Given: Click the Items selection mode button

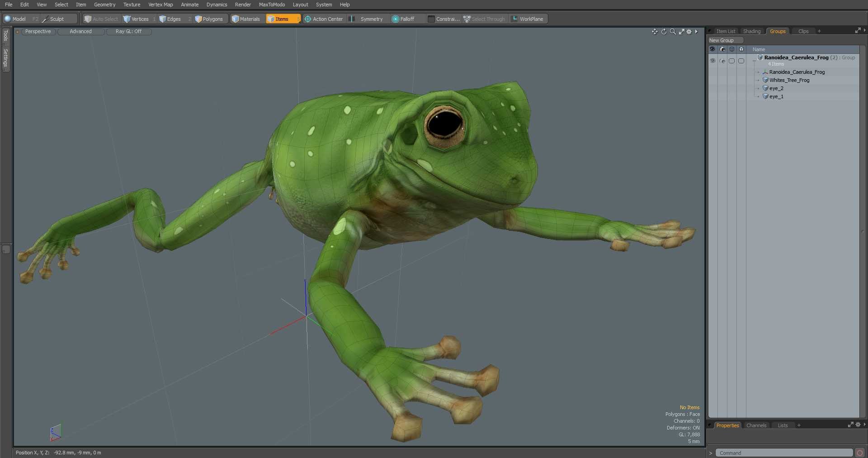Looking at the screenshot, I should click(x=283, y=19).
